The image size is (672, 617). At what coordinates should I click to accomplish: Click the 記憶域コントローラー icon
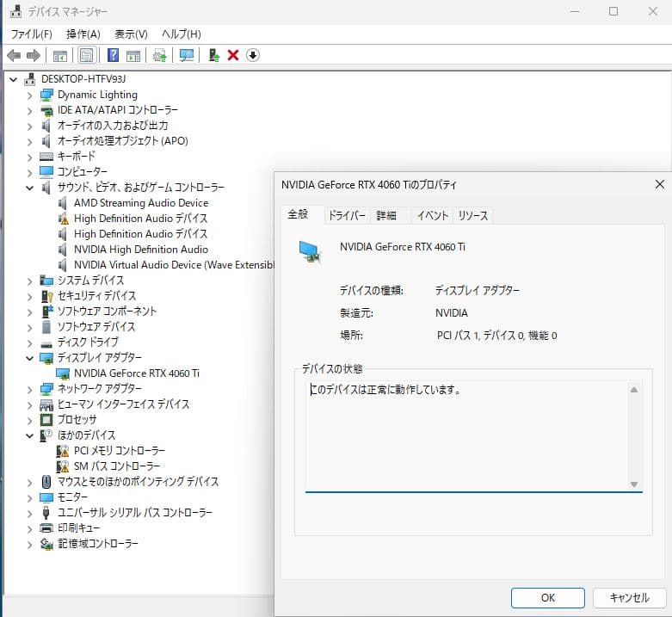tap(46, 544)
